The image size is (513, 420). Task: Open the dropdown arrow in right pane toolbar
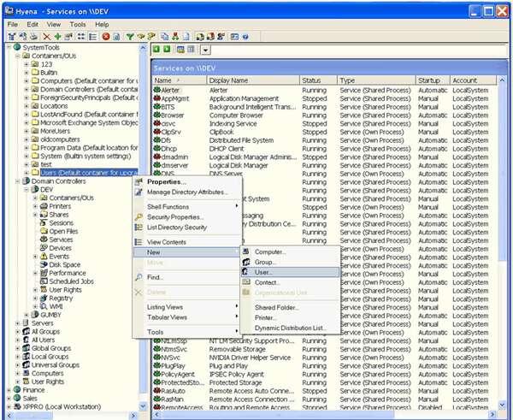(207, 50)
